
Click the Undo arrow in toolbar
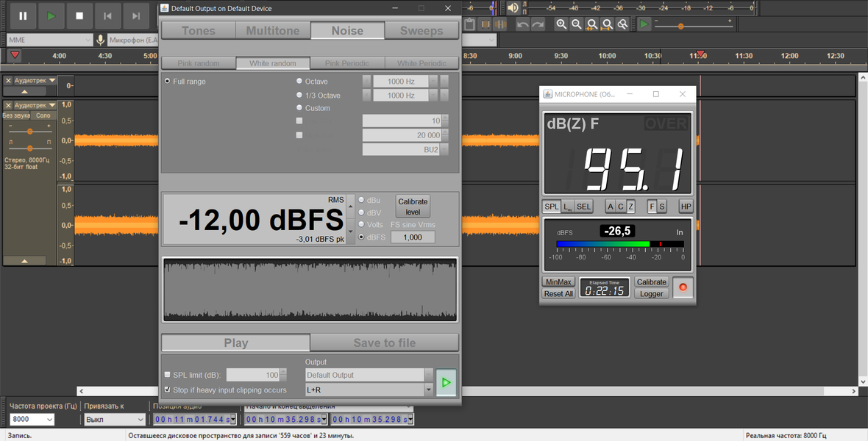(x=522, y=24)
